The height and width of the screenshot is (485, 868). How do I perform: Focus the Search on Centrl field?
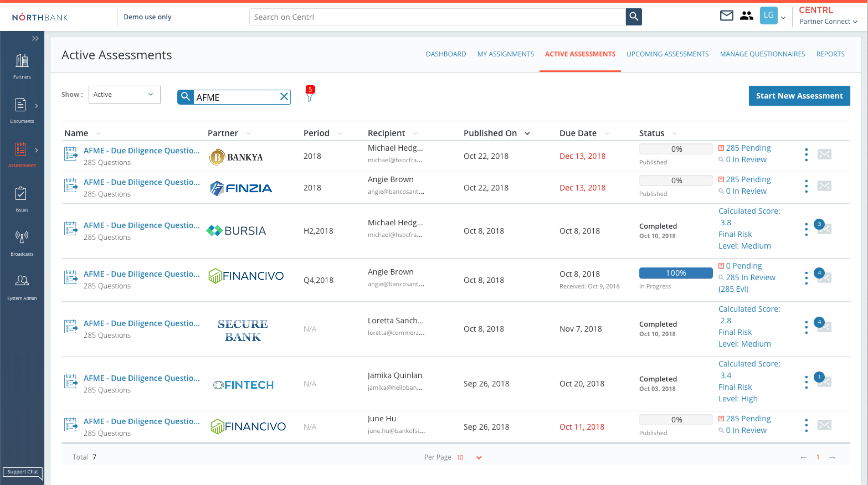[437, 17]
